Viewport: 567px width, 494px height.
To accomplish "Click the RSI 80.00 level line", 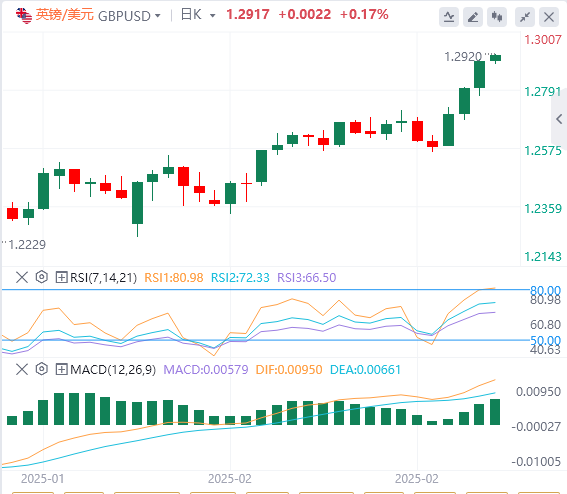I will point(266,290).
